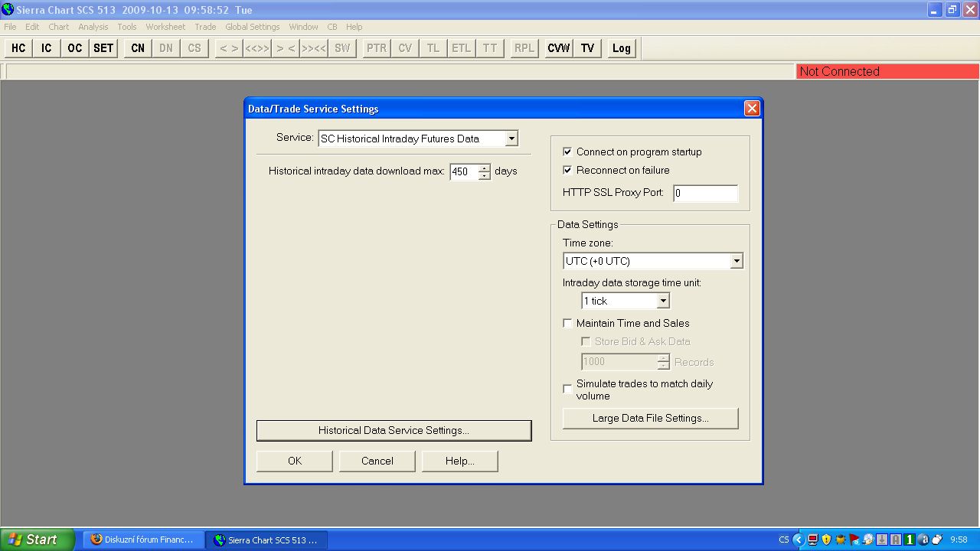This screenshot has width=980, height=551.
Task: Click the yellow security shield tray icon
Action: tap(827, 540)
